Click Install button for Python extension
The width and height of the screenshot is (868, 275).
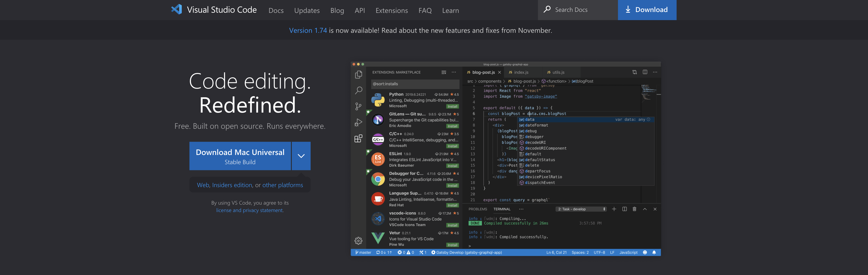(x=452, y=106)
